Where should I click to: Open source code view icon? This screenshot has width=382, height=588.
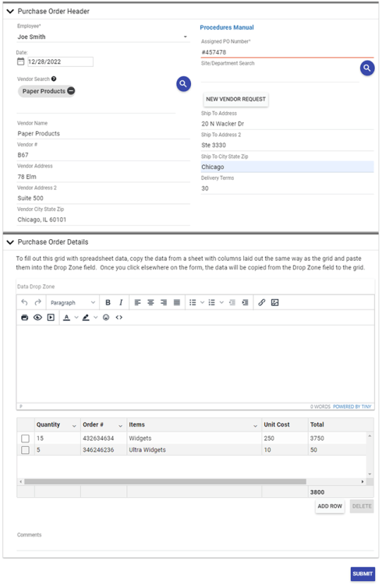[x=119, y=317]
